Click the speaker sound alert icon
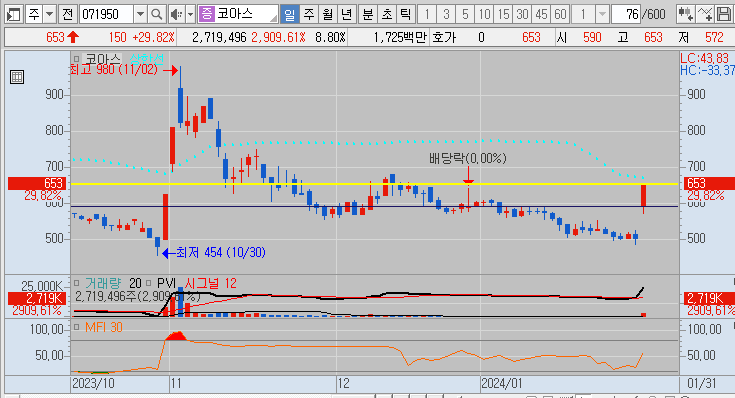Screen dimensions: 735x398 coord(176,15)
